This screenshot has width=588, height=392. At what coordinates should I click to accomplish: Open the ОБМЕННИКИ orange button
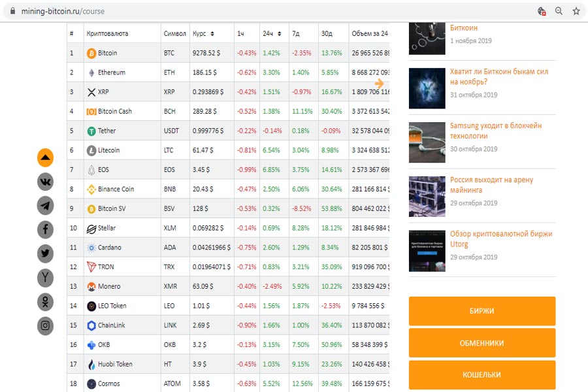(x=482, y=343)
